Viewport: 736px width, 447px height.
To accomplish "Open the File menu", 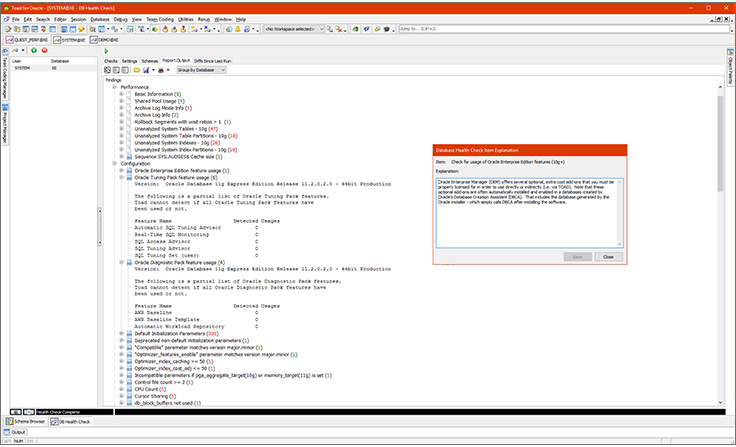I will coord(15,19).
